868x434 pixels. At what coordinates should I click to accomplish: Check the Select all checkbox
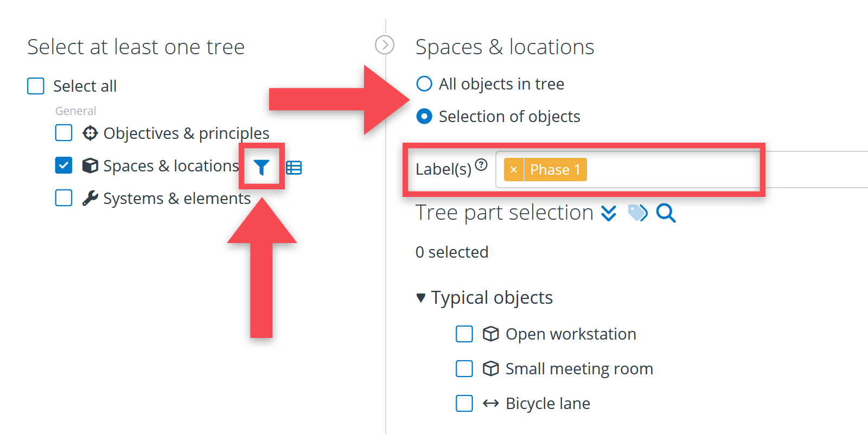36,86
